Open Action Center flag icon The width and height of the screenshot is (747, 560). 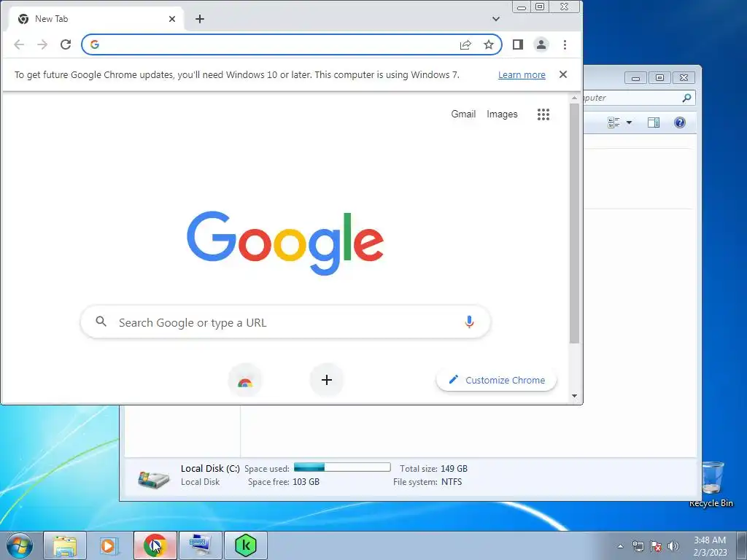[656, 546]
